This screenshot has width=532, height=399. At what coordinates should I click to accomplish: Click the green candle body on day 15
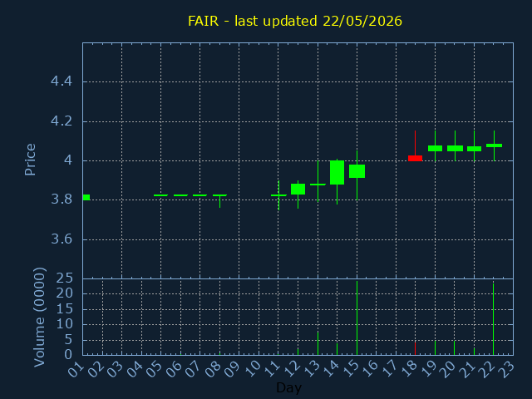click(357, 171)
